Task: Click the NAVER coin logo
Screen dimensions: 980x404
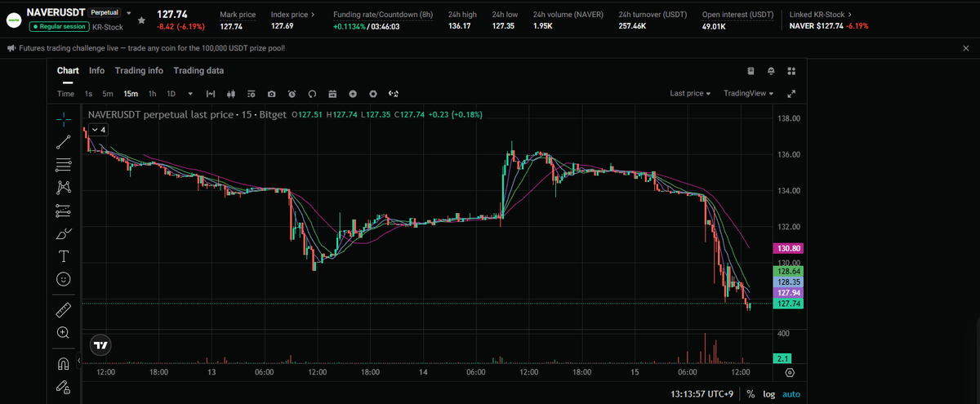Action: coord(14,20)
